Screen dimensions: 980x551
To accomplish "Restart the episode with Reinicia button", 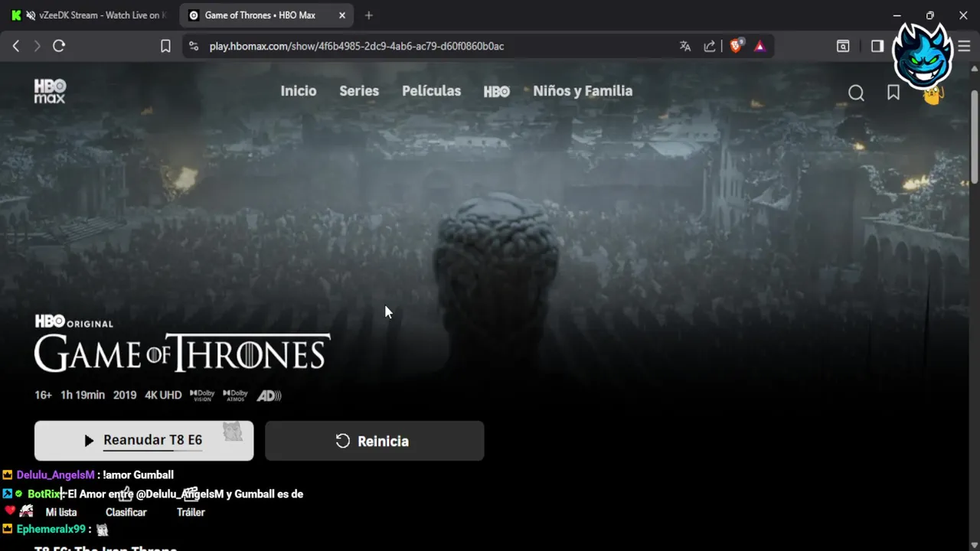I will click(374, 441).
